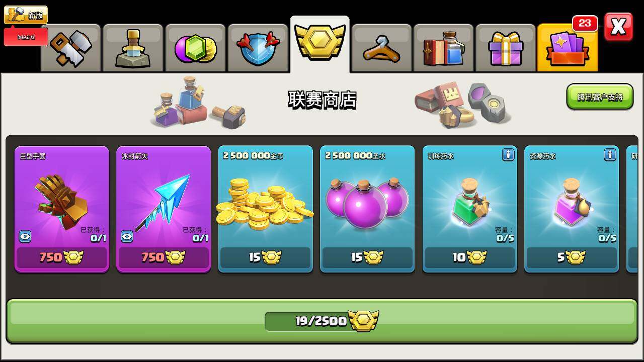Open the gems and coins resources tab
The height and width of the screenshot is (362, 644).
pos(195,48)
